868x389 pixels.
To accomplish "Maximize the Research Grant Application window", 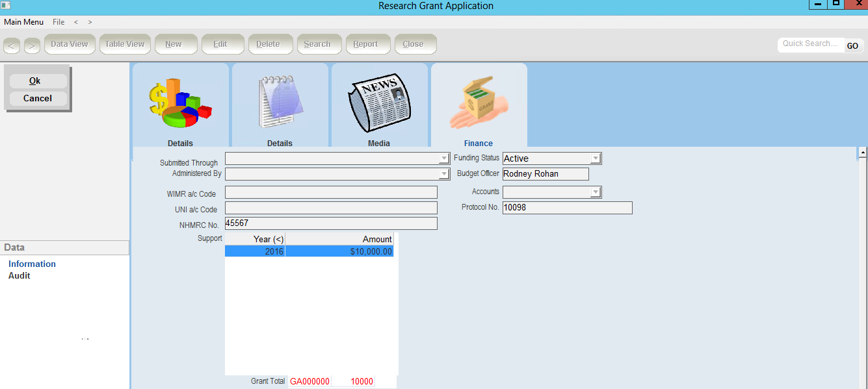I will click(x=836, y=5).
